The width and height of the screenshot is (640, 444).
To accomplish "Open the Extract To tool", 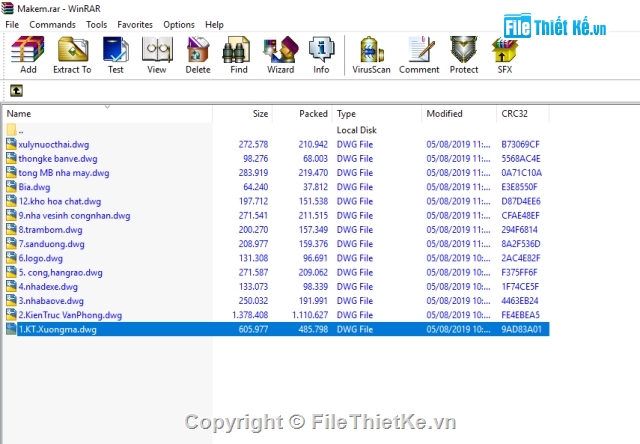I will pyautogui.click(x=73, y=49).
